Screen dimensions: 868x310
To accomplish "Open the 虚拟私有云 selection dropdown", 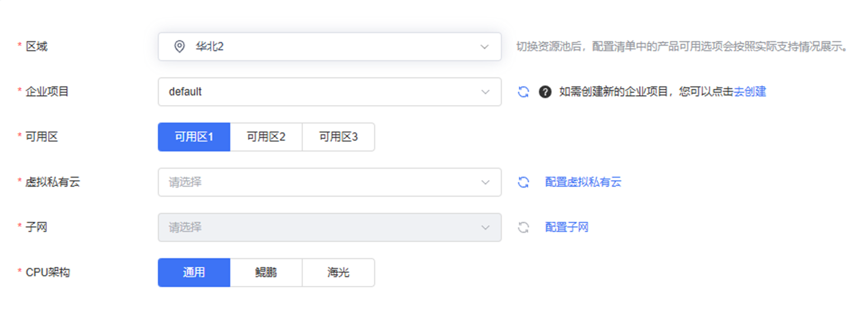I will (329, 182).
